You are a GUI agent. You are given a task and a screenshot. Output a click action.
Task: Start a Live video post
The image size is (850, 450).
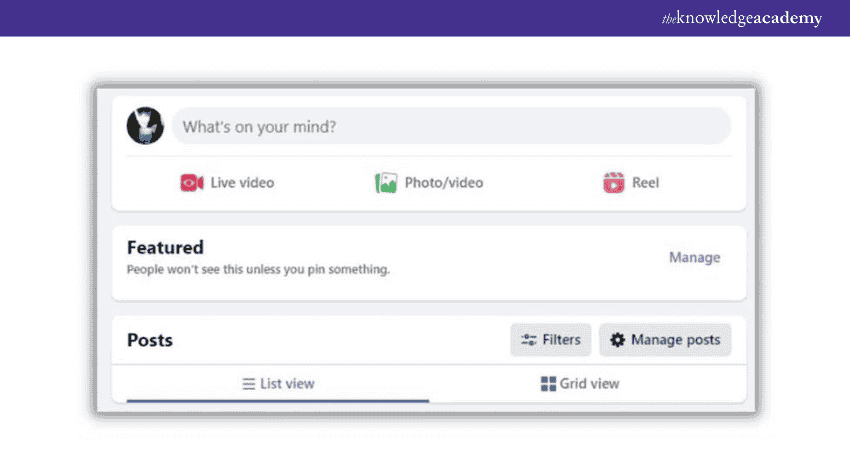point(241,183)
